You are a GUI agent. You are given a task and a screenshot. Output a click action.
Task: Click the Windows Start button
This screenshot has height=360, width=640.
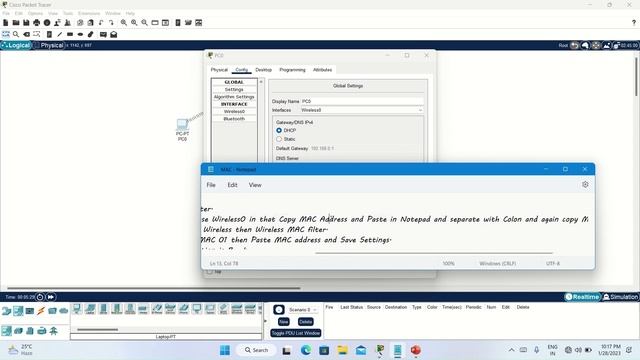point(225,350)
